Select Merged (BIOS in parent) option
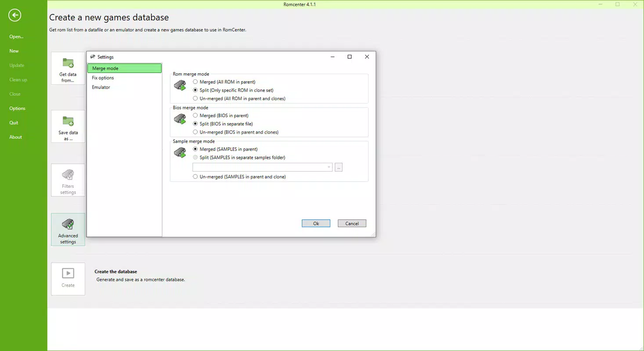 tap(221, 116)
